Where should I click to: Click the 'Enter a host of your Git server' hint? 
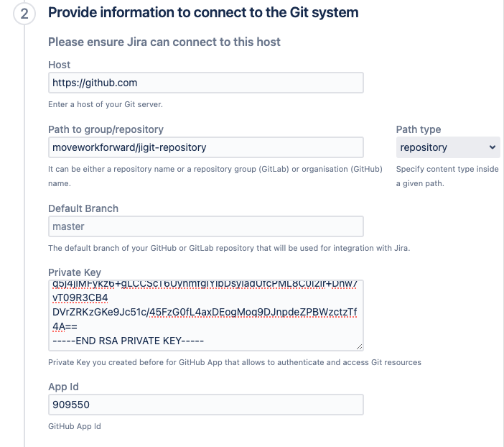106,104
